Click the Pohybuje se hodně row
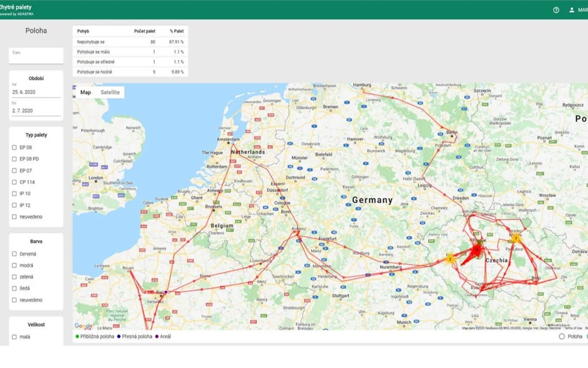Viewport: 588px width, 368px height. (130, 72)
